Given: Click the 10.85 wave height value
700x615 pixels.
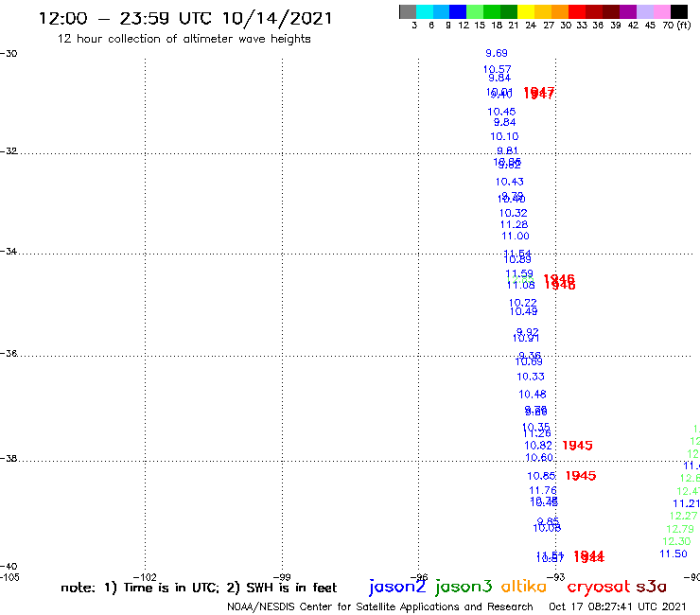Looking at the screenshot, I should coord(541,476).
